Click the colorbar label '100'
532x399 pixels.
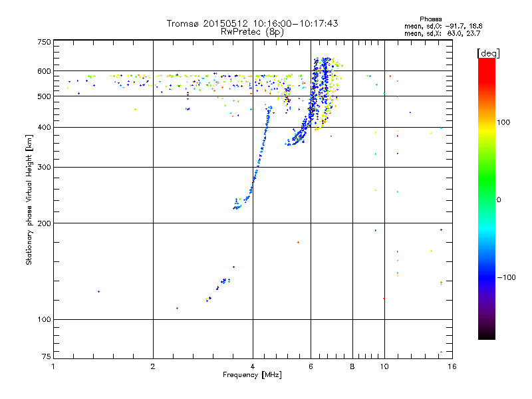(x=503, y=122)
